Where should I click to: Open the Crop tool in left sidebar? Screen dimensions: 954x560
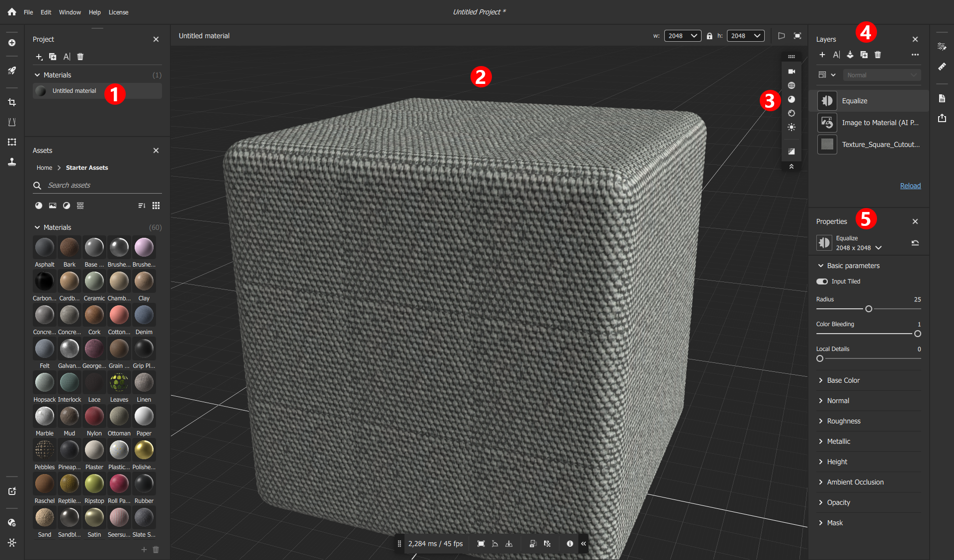[x=12, y=102]
